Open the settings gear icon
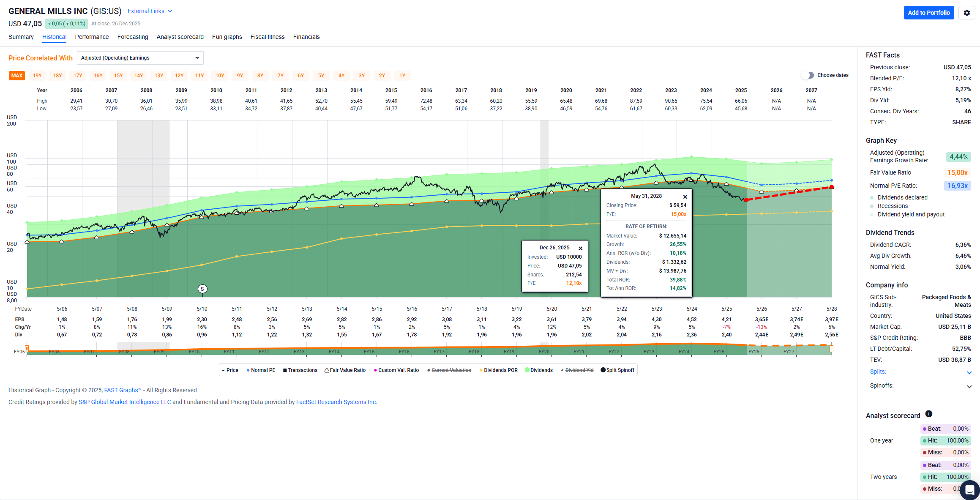 [966, 13]
